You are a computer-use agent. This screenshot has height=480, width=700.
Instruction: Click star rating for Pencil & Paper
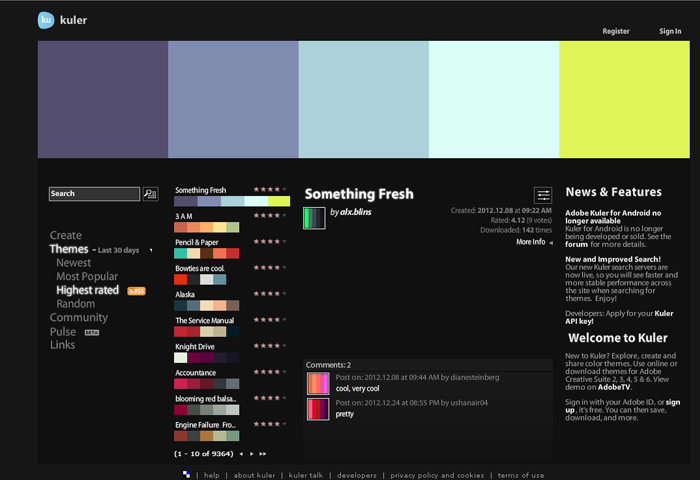coord(270,242)
